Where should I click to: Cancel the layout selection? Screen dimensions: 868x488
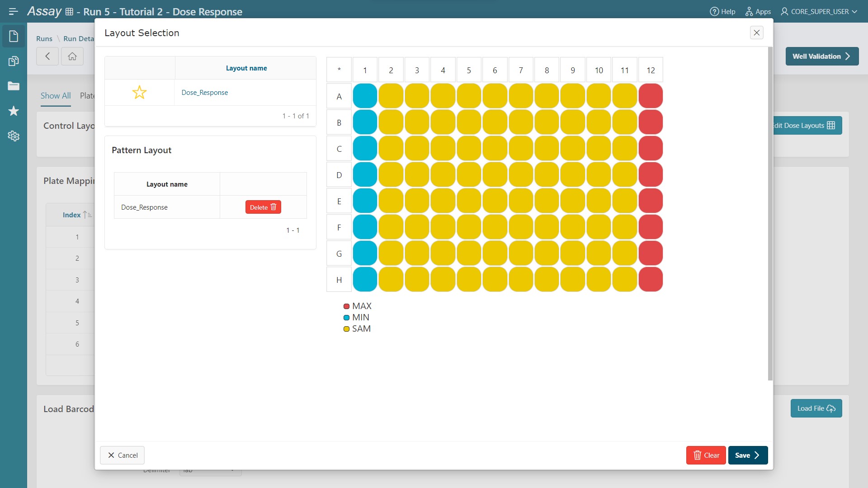[122, 455]
